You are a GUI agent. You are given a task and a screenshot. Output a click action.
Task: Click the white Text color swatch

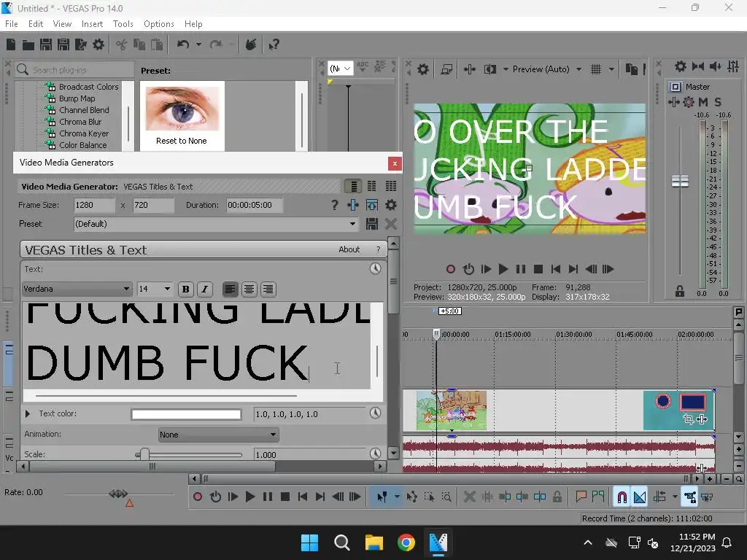tap(186, 414)
